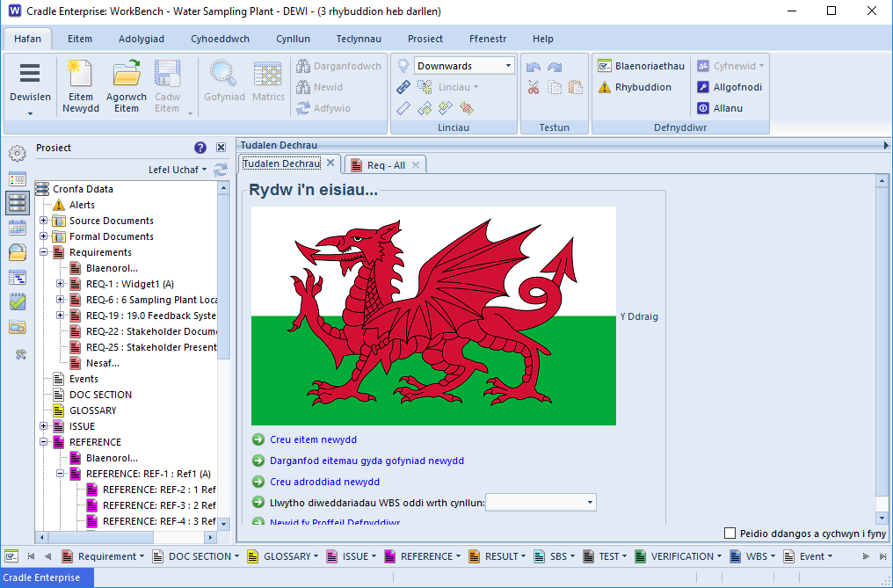Switch to the Req - All tab
893x588 pixels.
pyautogui.click(x=384, y=163)
